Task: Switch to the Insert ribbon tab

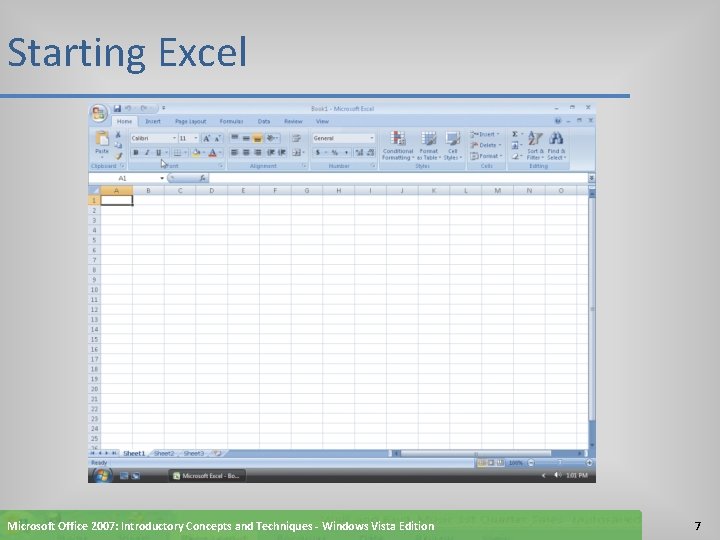Action: point(153,121)
